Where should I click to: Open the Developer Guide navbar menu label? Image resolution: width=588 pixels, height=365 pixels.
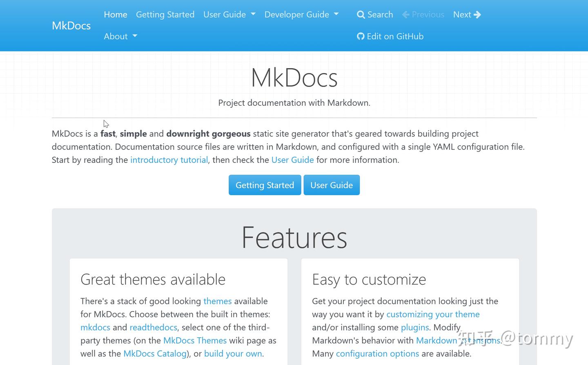(x=297, y=15)
